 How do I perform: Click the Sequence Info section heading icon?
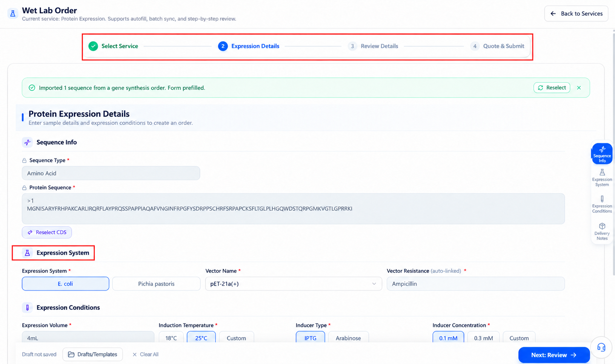[x=27, y=142]
